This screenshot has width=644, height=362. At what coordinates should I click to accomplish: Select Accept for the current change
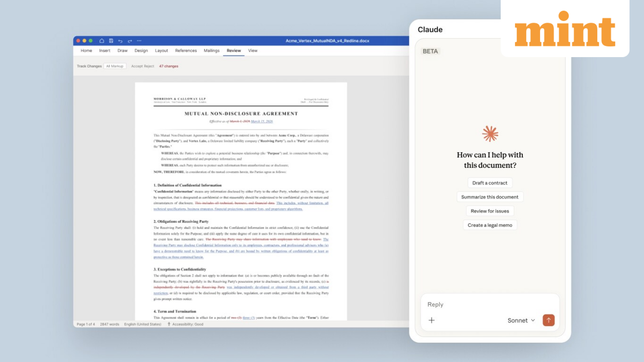pos(136,66)
